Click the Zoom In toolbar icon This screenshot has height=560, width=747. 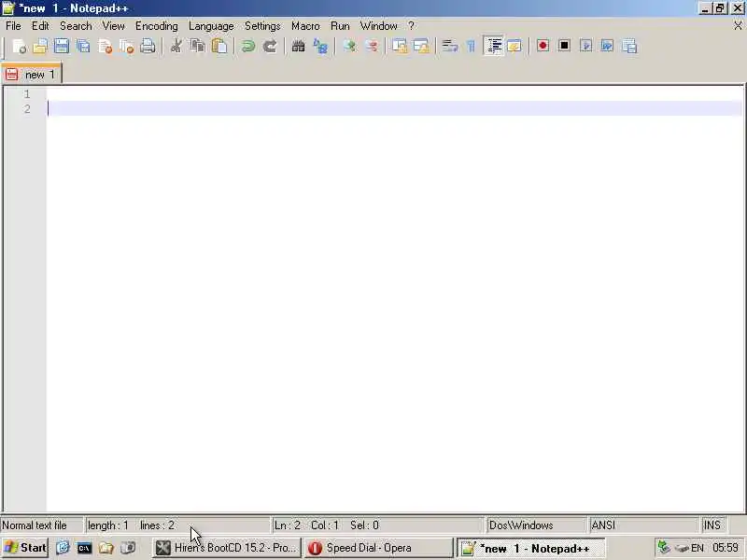pyautogui.click(x=349, y=46)
